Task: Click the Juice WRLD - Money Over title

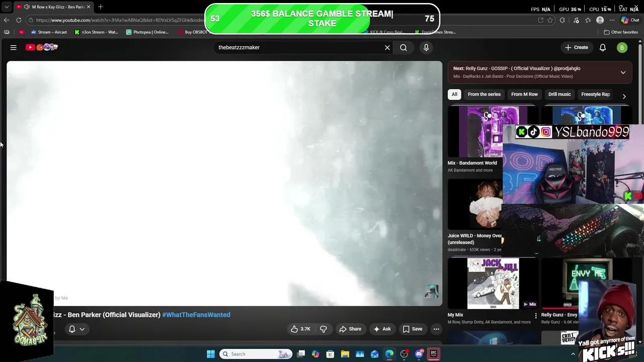Action: coord(475,239)
